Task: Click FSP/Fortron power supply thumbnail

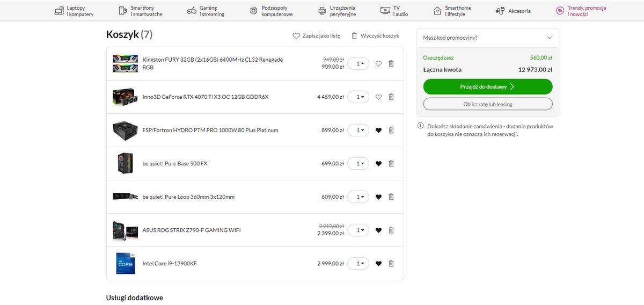Action: pos(126,130)
